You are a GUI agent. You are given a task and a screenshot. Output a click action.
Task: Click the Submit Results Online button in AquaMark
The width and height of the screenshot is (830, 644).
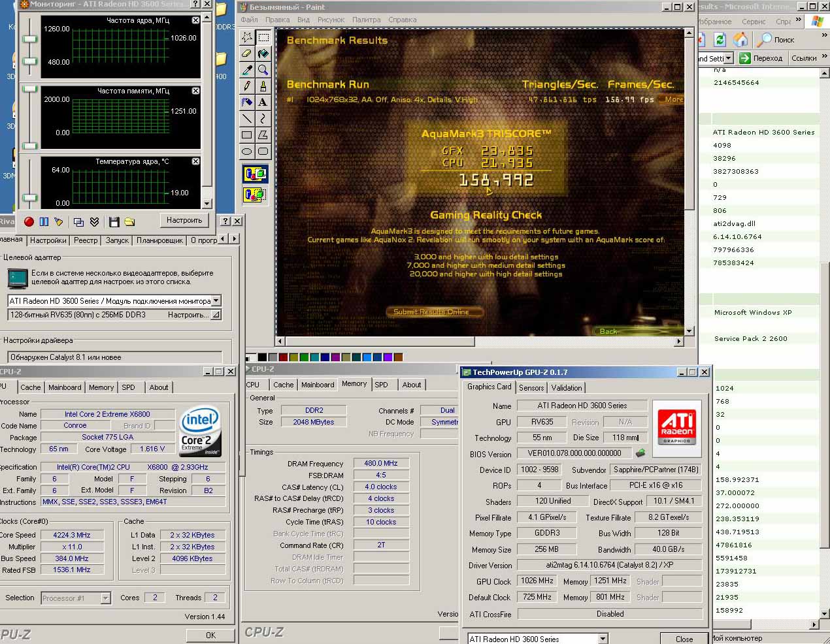[x=435, y=312]
